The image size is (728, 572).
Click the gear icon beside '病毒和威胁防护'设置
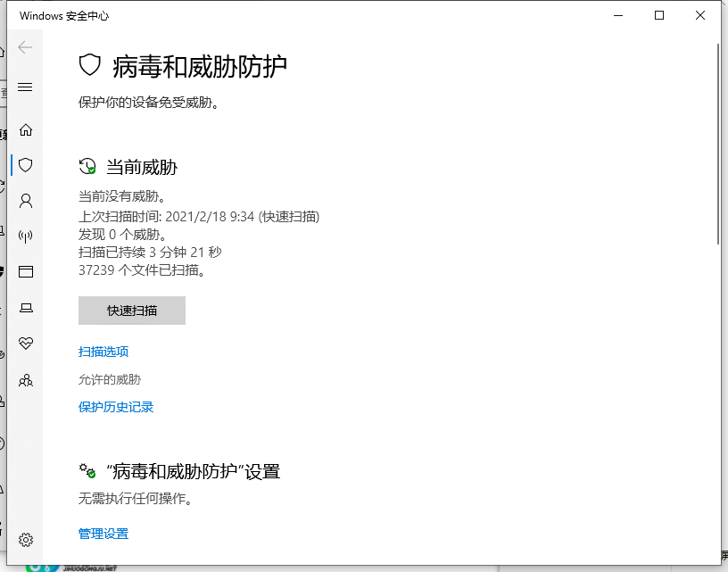click(x=87, y=470)
